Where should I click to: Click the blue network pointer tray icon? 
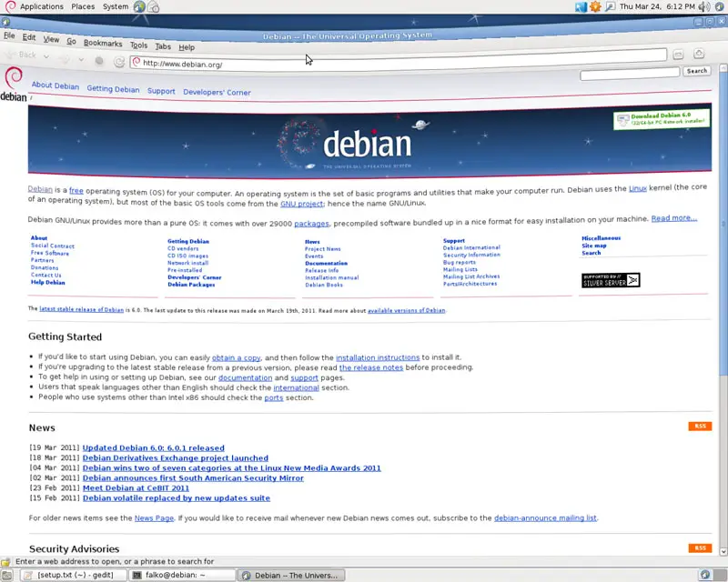point(581,6)
